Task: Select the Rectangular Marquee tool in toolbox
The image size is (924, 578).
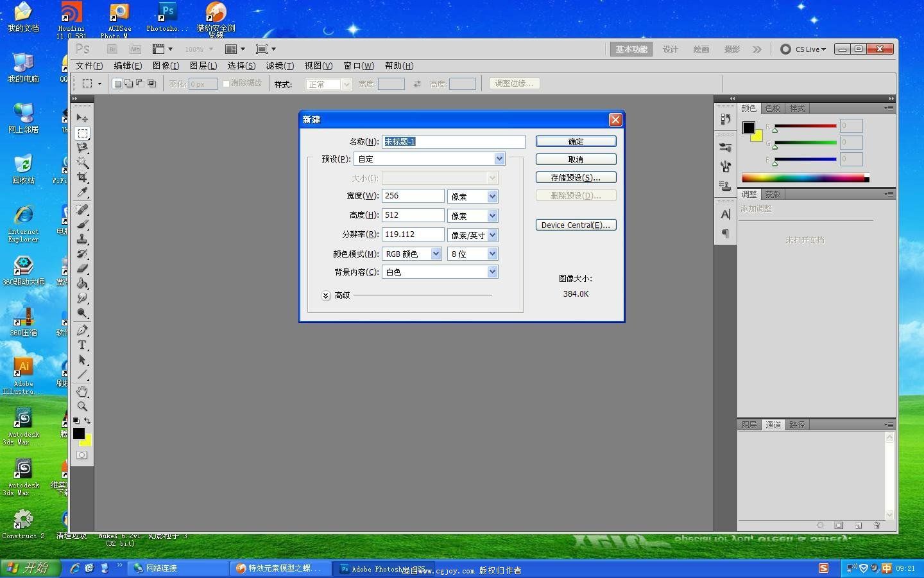Action: click(x=82, y=133)
